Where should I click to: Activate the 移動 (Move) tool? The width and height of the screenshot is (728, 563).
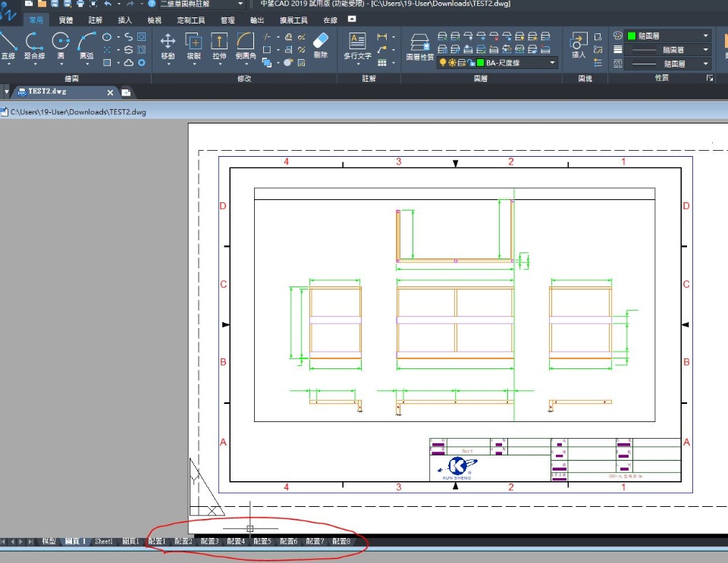tap(168, 45)
